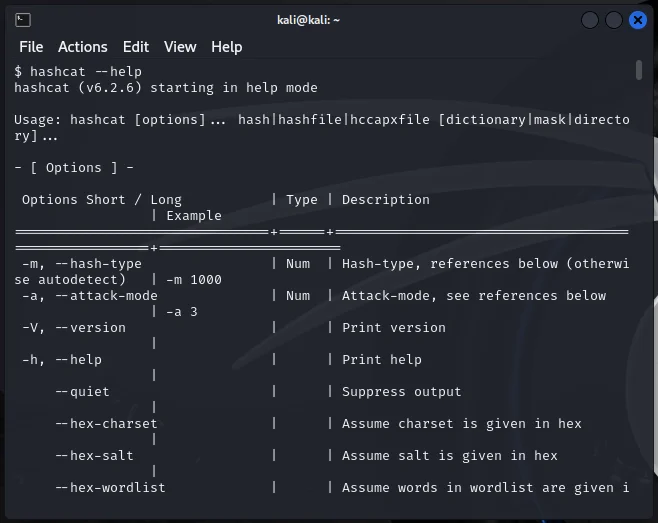Open the Edit menu
This screenshot has height=523, width=658.
[x=136, y=47]
